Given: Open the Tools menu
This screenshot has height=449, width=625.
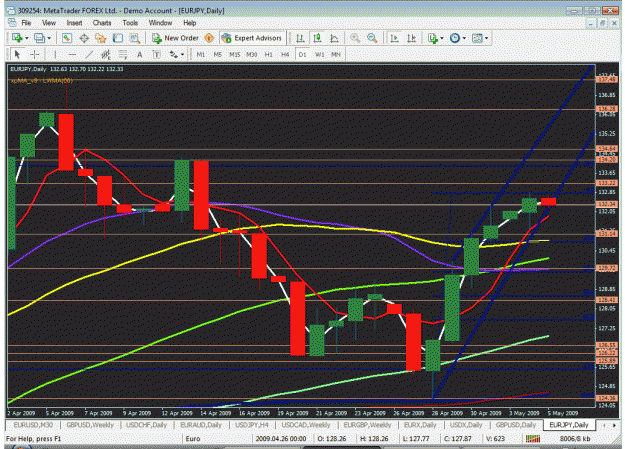Looking at the screenshot, I should 130,23.
